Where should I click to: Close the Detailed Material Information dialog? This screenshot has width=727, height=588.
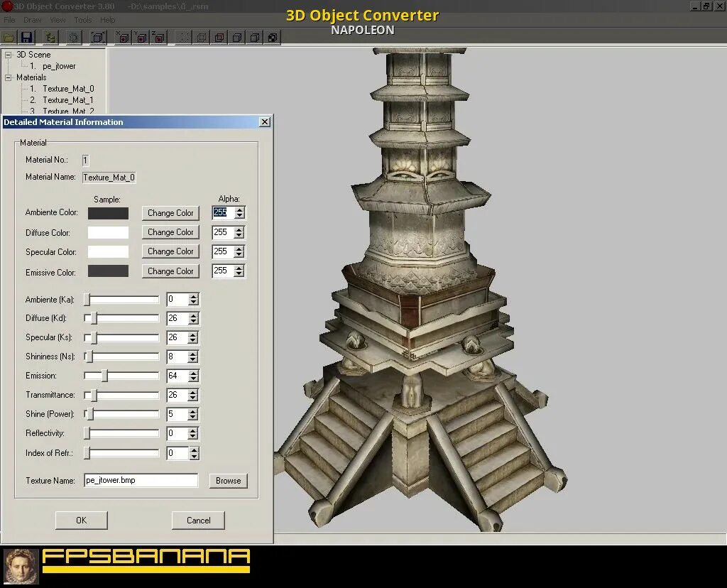point(264,122)
